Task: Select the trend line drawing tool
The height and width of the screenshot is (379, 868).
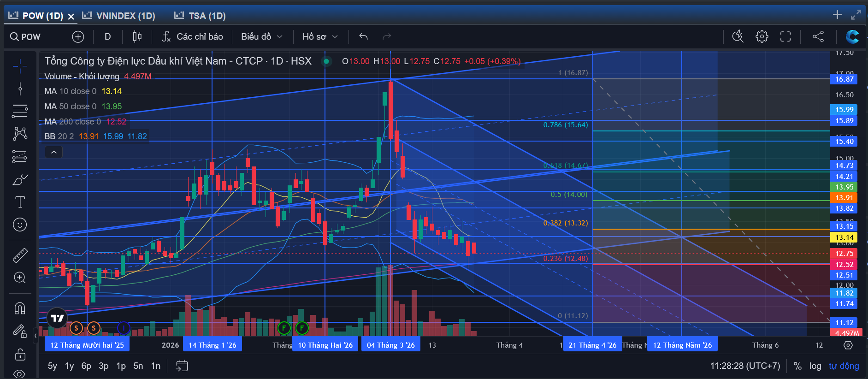Action: click(x=20, y=89)
